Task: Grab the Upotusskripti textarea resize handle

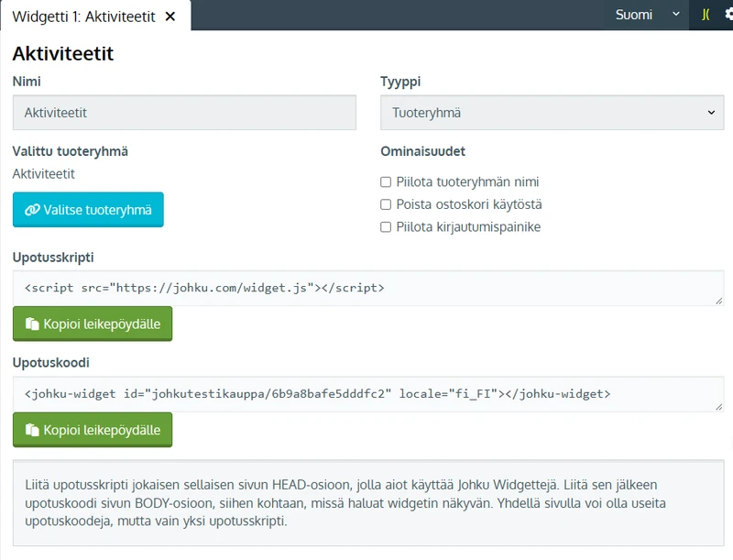Action: (719, 301)
